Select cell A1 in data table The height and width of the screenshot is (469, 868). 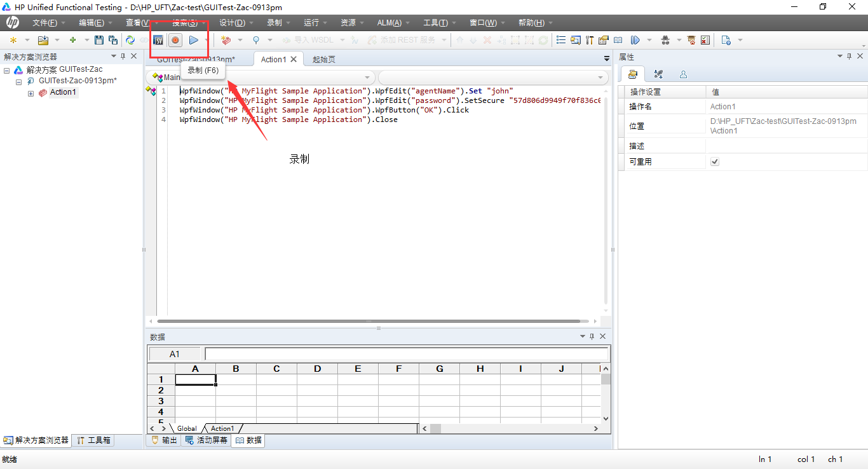(195, 379)
